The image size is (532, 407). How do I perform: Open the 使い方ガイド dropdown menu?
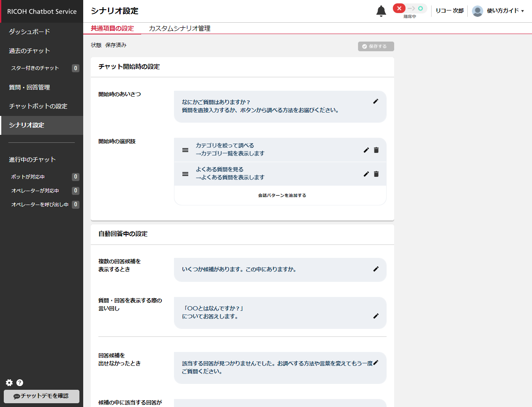(505, 11)
